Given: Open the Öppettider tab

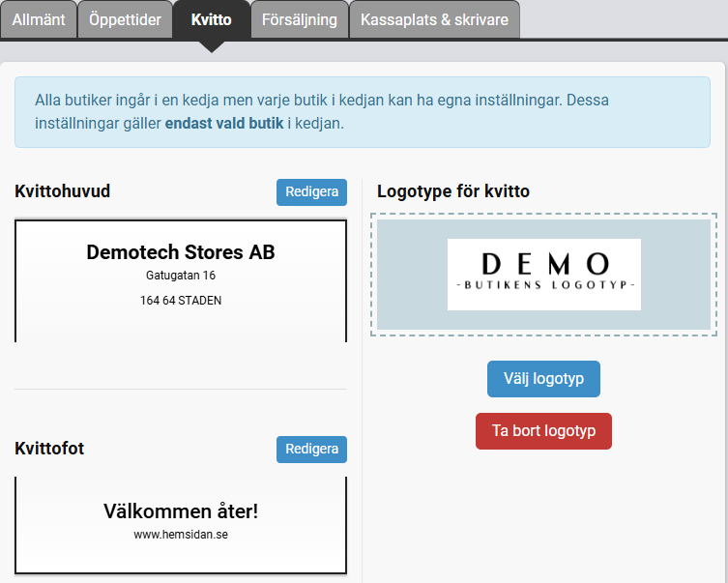Looking at the screenshot, I should point(125,19).
